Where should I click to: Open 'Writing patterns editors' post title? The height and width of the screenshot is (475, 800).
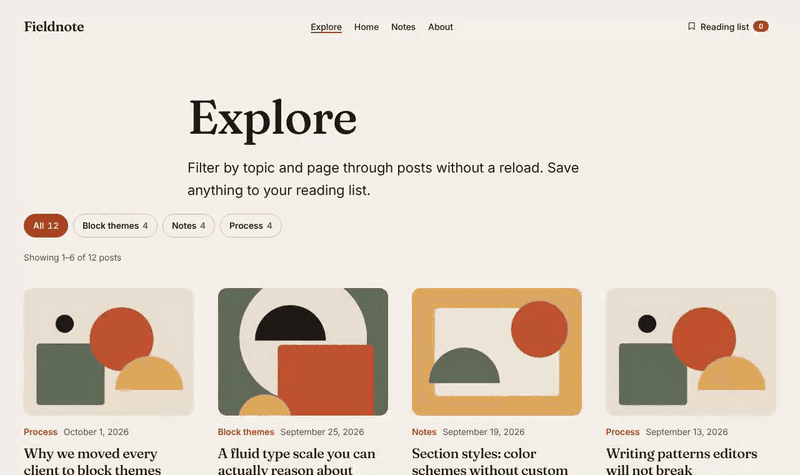click(682, 461)
